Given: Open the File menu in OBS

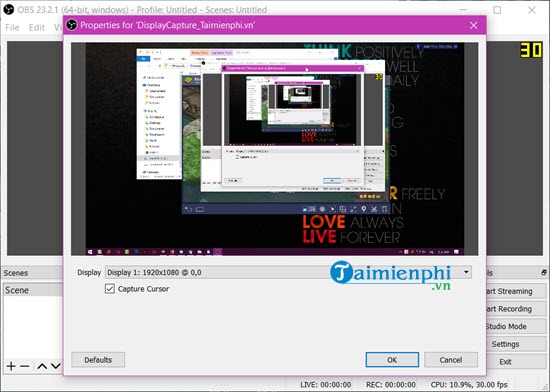Looking at the screenshot, I should point(12,27).
